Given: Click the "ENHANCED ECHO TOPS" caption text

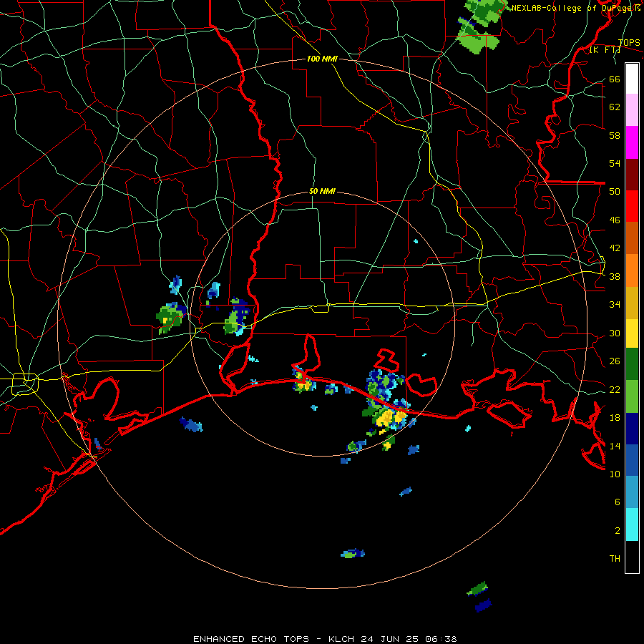Looking at the screenshot, I should [x=251, y=639].
